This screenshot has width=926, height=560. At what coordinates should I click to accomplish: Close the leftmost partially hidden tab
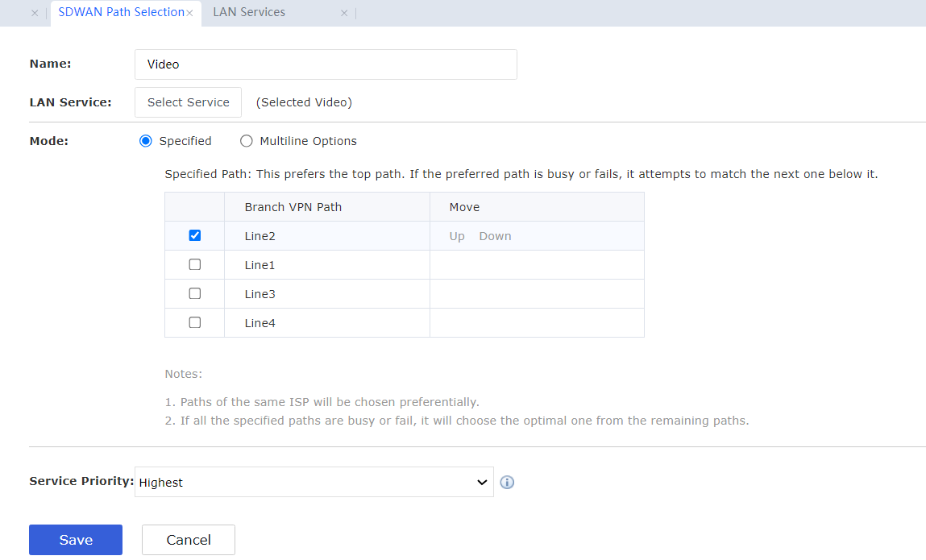[35, 14]
